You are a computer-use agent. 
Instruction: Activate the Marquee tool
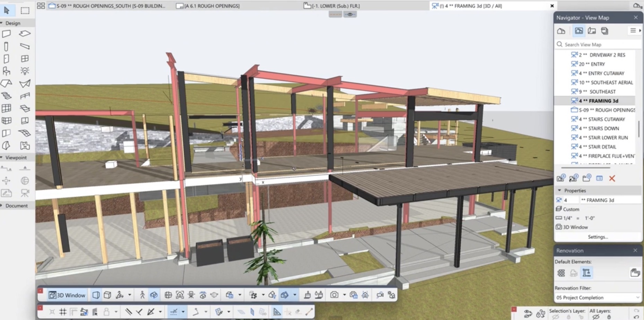pos(25,10)
